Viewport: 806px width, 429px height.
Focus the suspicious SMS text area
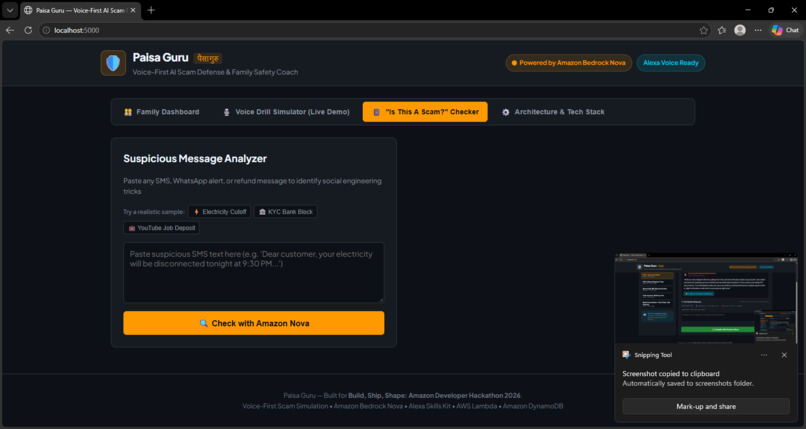(253, 273)
